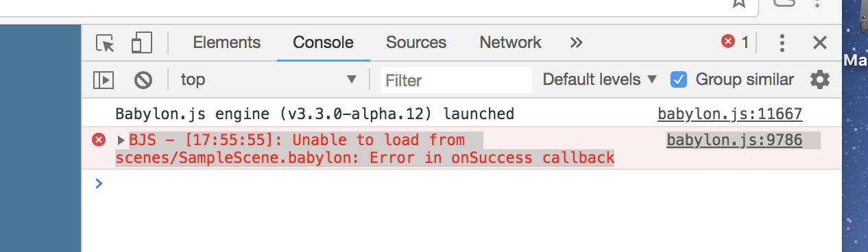The height and width of the screenshot is (252, 868).
Task: Open the babylon.js:11667 source link
Action: [x=730, y=114]
